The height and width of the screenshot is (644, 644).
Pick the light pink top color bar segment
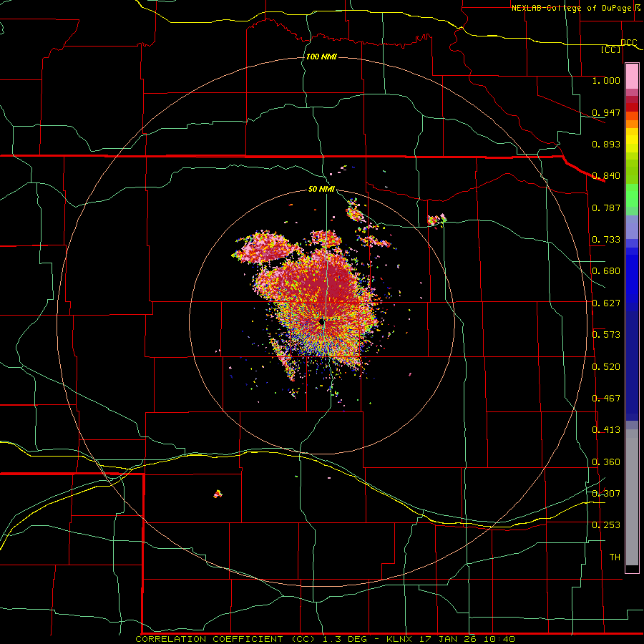pyautogui.click(x=632, y=77)
